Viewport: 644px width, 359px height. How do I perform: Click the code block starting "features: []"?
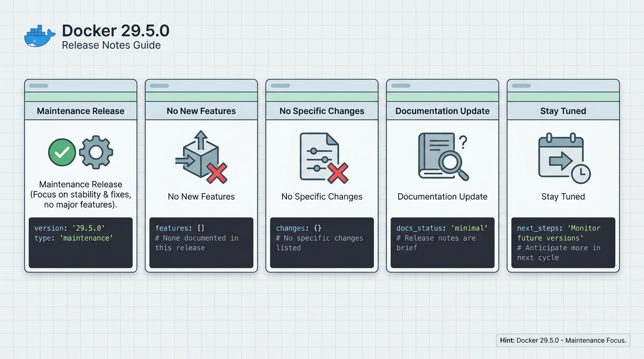click(201, 243)
